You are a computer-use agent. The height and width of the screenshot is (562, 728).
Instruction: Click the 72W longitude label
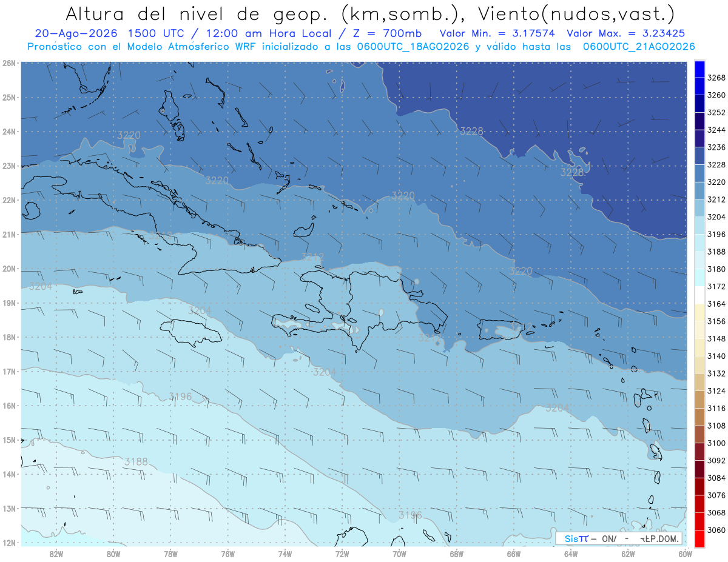click(x=342, y=554)
